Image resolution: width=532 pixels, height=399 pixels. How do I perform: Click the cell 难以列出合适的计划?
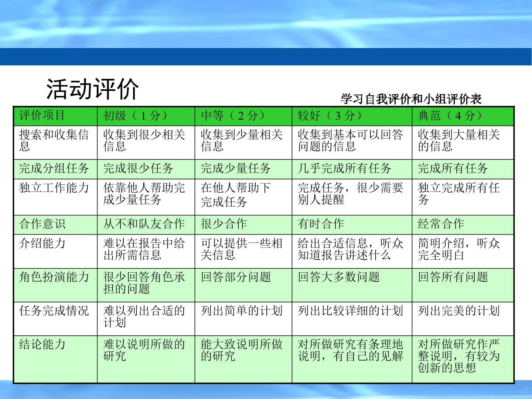point(146,318)
